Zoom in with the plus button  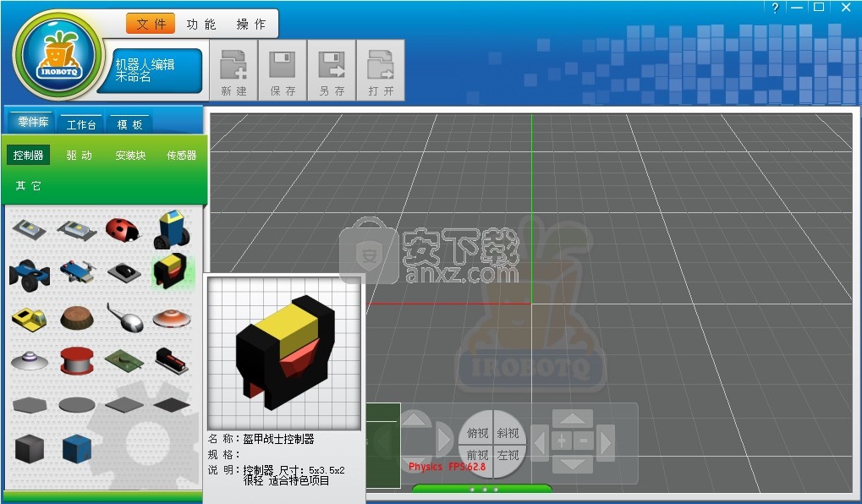pos(562,441)
